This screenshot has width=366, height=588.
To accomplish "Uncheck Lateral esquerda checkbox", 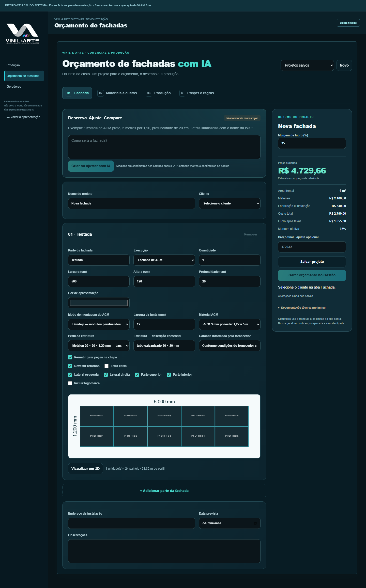I will click(70, 375).
